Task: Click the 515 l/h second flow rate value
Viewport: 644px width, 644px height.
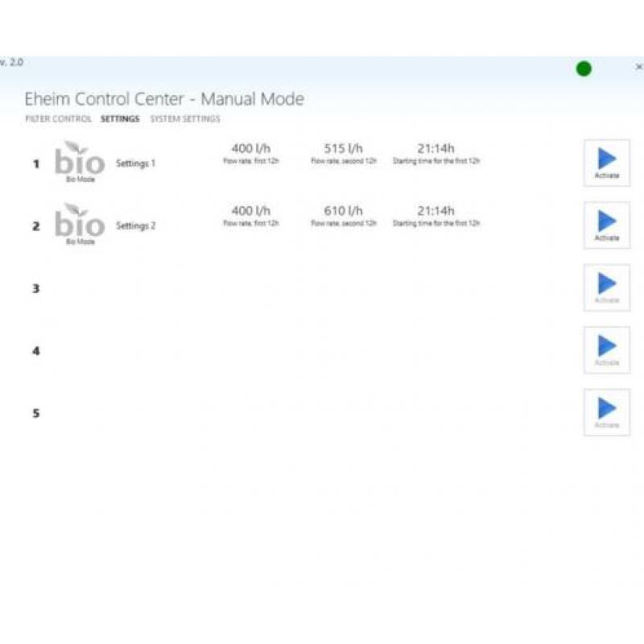Action: pos(344,148)
